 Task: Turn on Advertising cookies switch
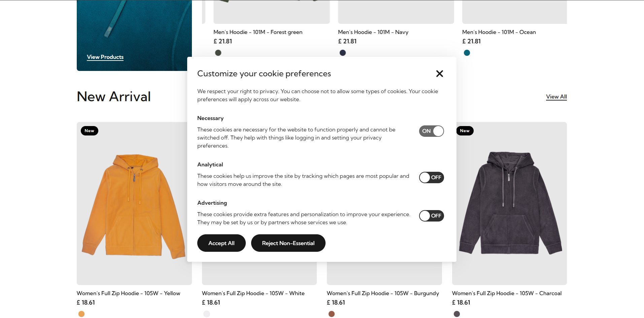tap(431, 216)
